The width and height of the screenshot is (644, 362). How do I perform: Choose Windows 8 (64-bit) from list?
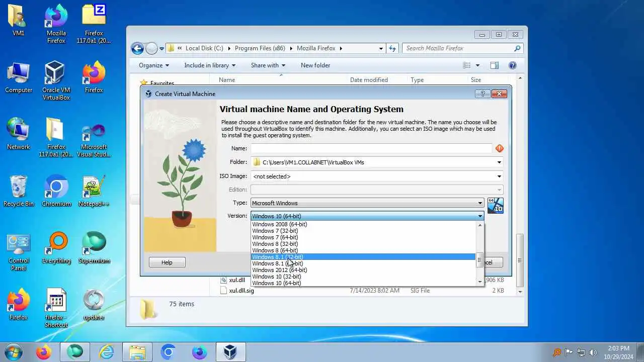click(x=363, y=250)
